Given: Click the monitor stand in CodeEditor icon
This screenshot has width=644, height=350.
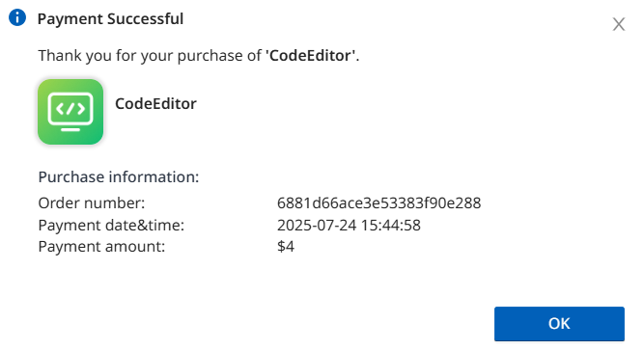Looking at the screenshot, I should [x=70, y=129].
